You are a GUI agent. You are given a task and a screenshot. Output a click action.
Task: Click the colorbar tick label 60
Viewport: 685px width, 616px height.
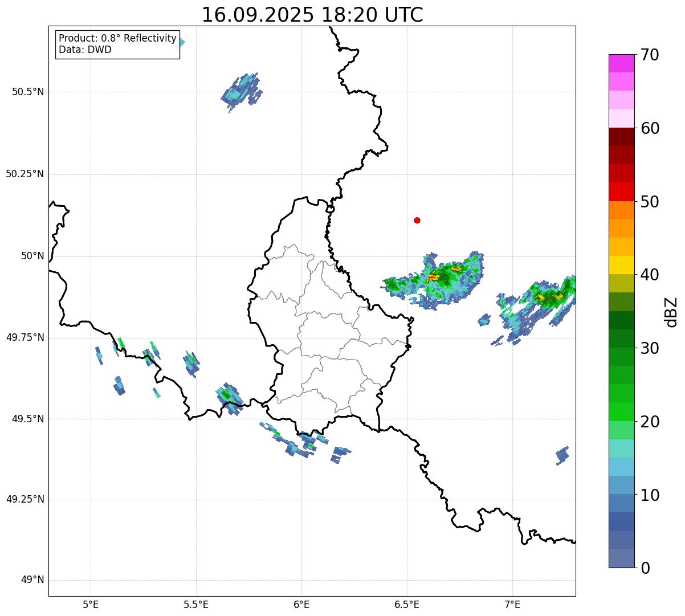coord(650,128)
